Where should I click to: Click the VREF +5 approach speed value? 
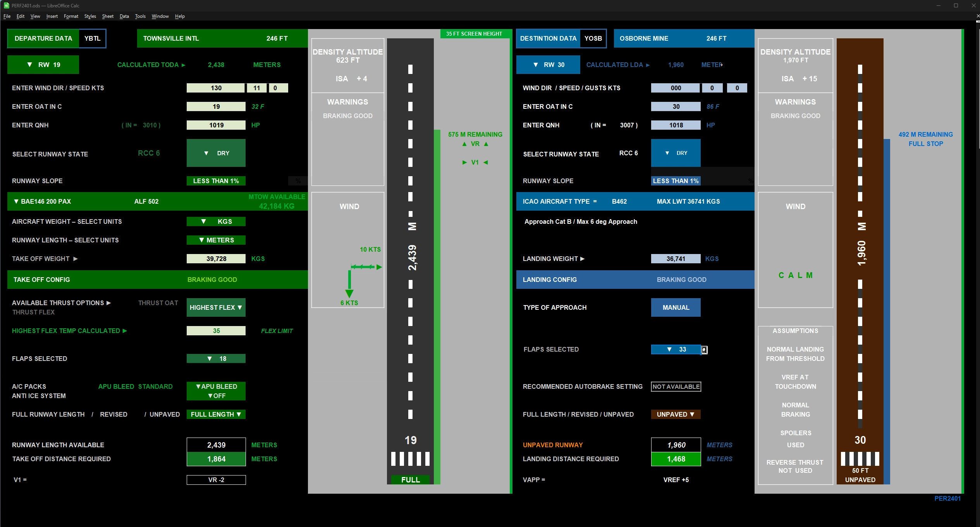click(676, 480)
